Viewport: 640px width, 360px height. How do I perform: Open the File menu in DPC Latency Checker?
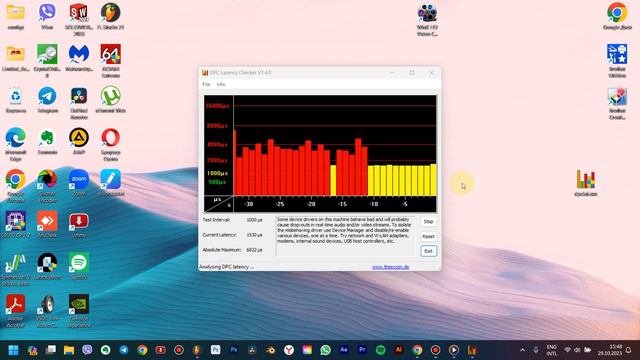pos(206,84)
